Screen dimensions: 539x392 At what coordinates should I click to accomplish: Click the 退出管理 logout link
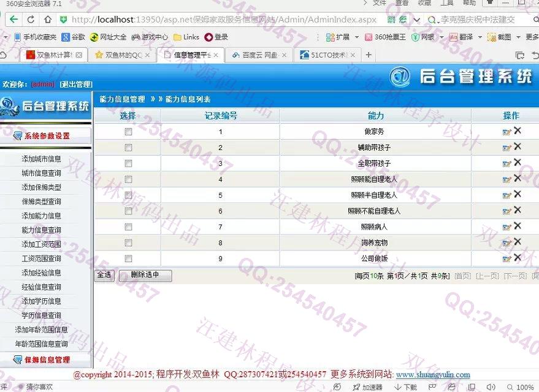(x=76, y=85)
